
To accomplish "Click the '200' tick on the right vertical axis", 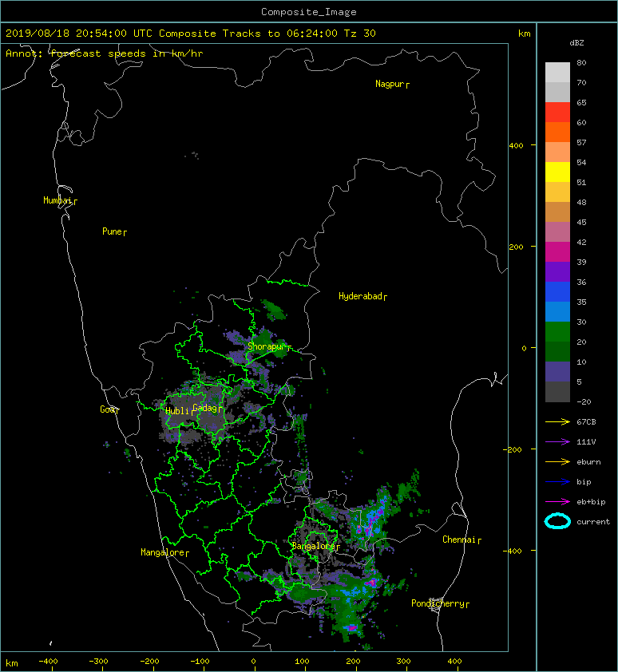I will point(517,247).
